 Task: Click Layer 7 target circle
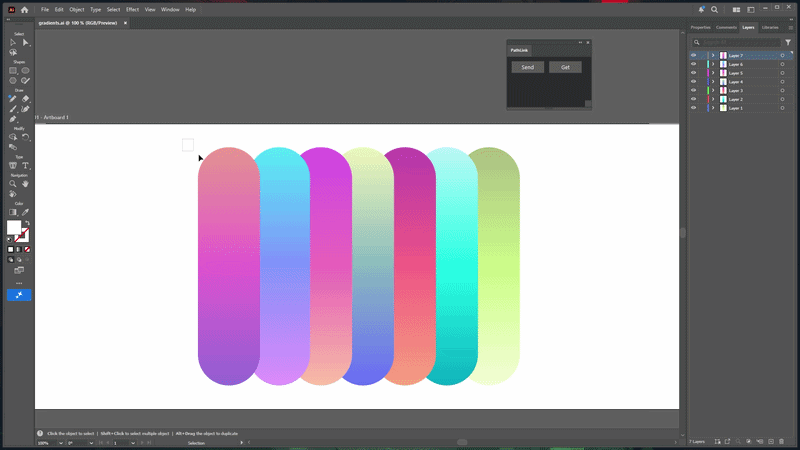click(782, 56)
